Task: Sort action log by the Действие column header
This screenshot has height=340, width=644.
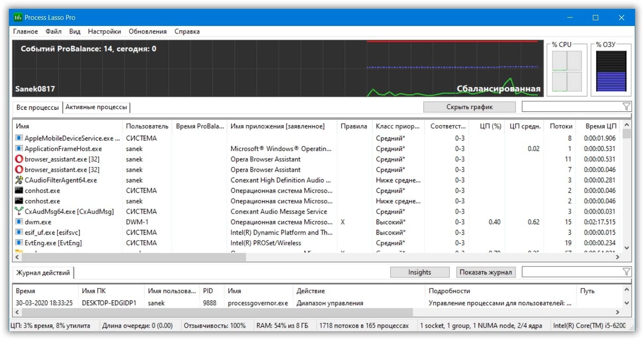Action: tap(359, 291)
